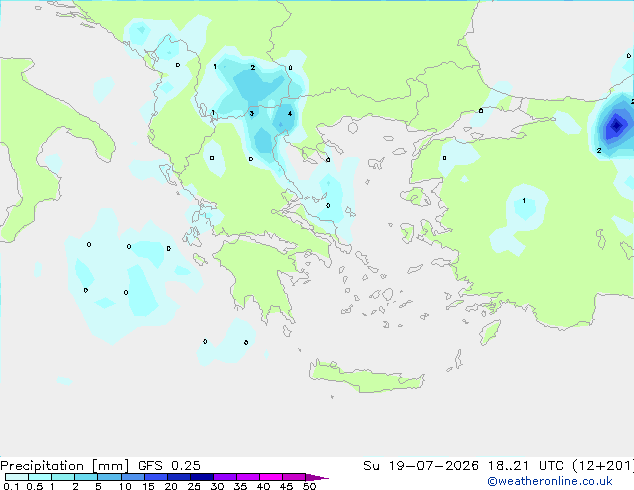Click the 'GFS 0.25' model label
Image resolution: width=634 pixels, height=490 pixels.
[169, 465]
